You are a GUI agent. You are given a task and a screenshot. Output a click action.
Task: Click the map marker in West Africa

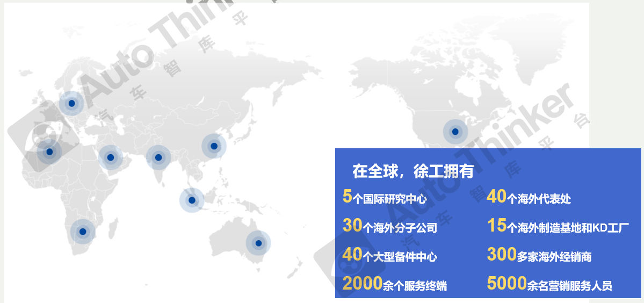(x=50, y=152)
